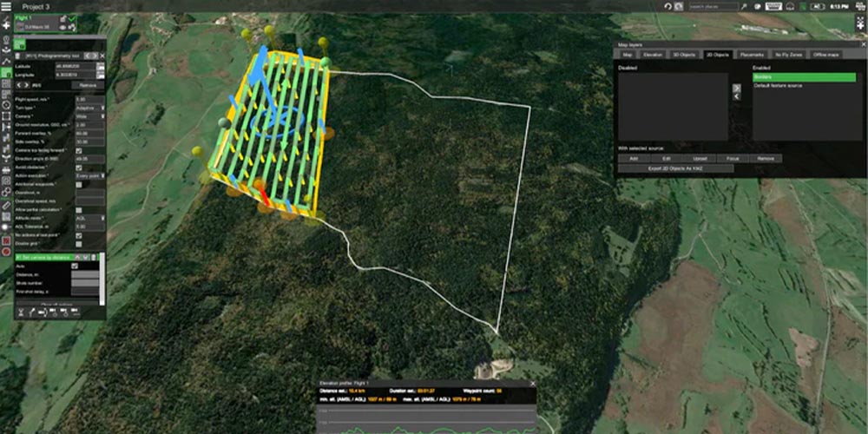Go to next segment arrow next to Photogrammetry tool
The height and width of the screenshot is (434, 868).
click(x=95, y=56)
